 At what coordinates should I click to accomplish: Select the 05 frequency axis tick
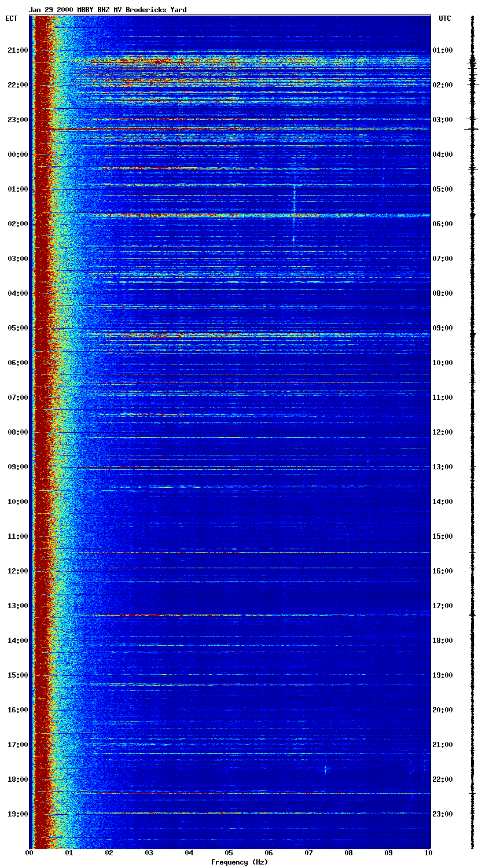pos(229,853)
